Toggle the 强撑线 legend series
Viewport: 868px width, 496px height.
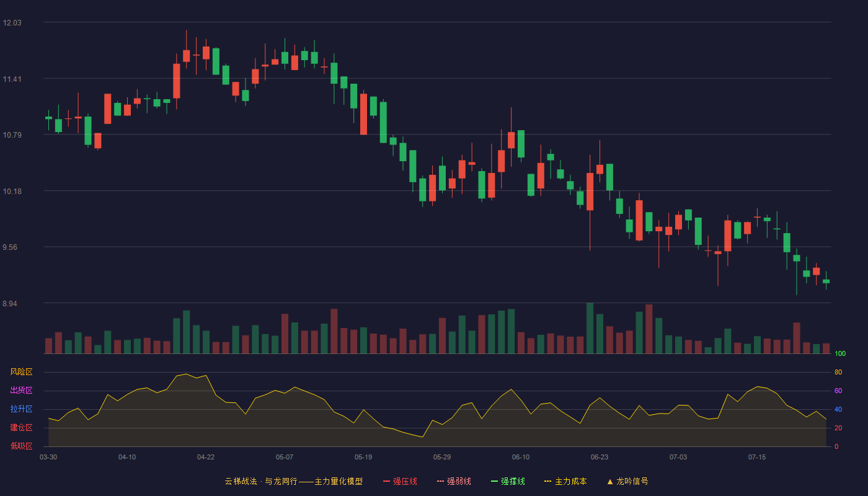[x=508, y=481]
